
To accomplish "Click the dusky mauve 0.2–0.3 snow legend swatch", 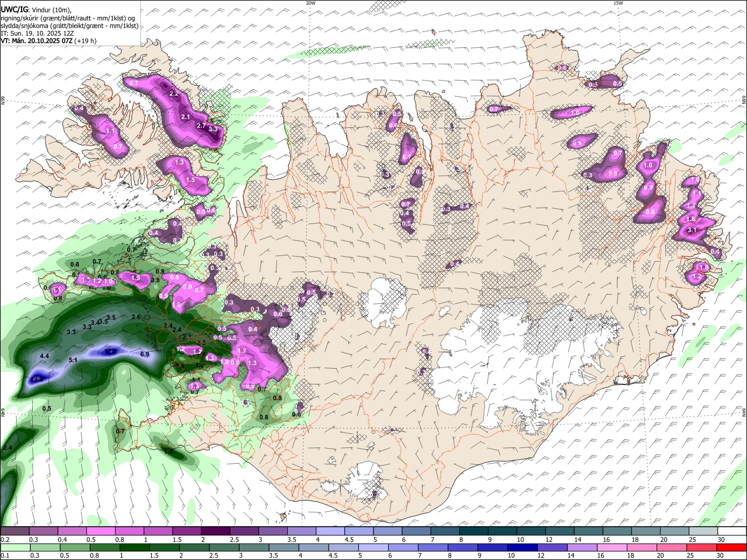I will click(x=14, y=531).
